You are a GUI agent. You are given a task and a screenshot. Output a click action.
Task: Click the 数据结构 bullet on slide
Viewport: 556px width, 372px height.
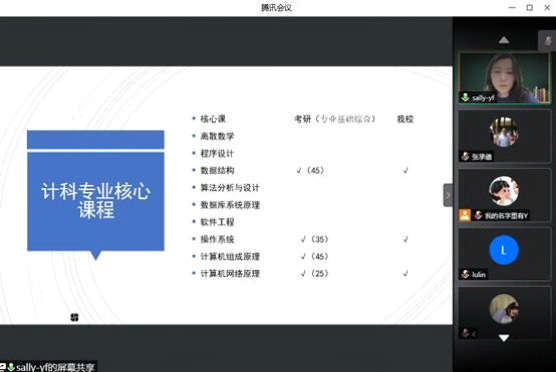pyautogui.click(x=217, y=171)
